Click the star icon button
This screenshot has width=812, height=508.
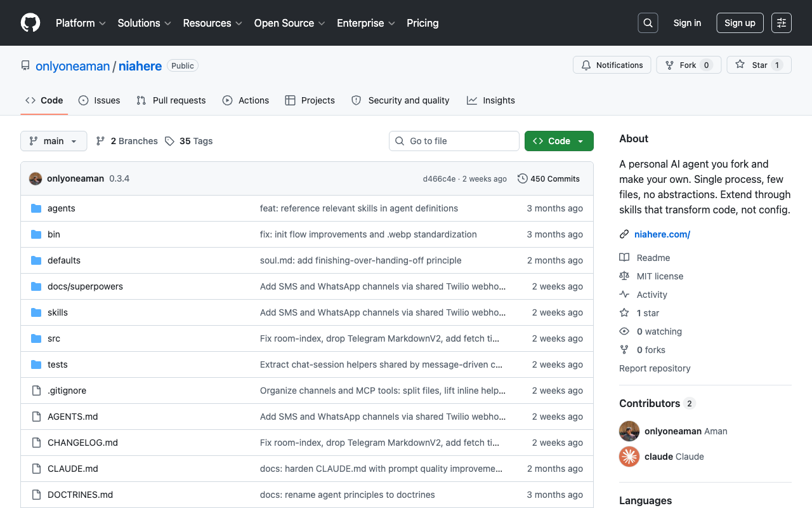(740, 65)
